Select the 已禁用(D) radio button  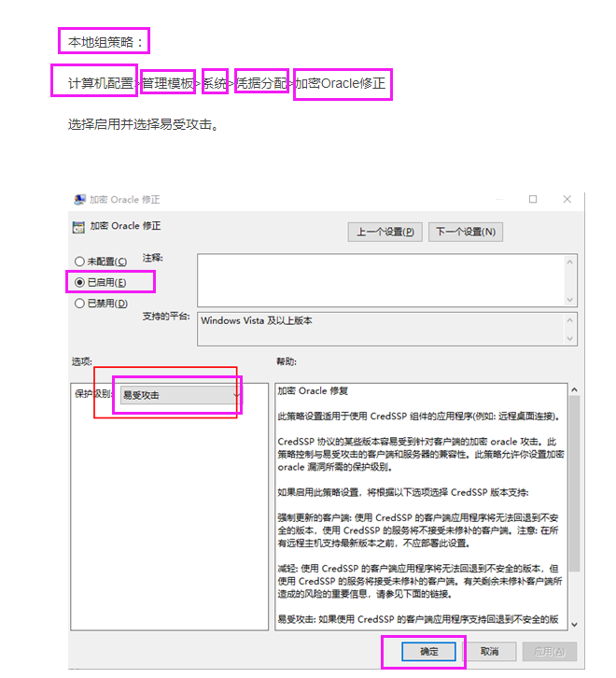click(79, 304)
